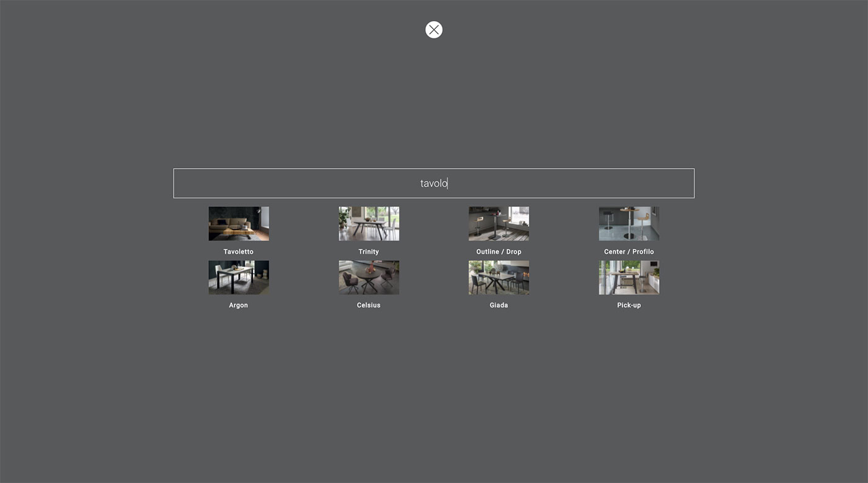Open the Giada table thumbnail
The width and height of the screenshot is (868, 483).
pyautogui.click(x=499, y=278)
